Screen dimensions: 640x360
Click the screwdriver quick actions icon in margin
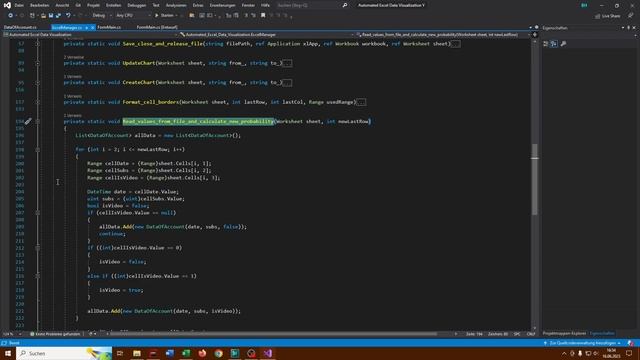28,121
